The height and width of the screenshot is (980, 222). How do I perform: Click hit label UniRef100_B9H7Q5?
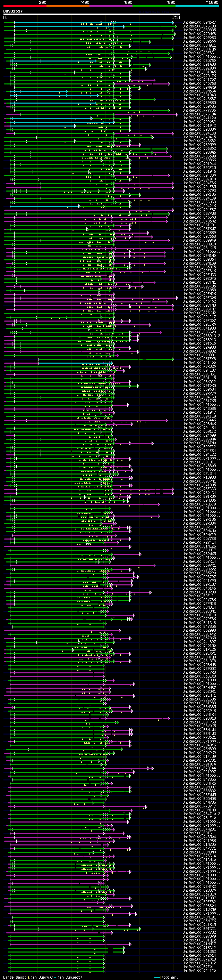(199, 49)
